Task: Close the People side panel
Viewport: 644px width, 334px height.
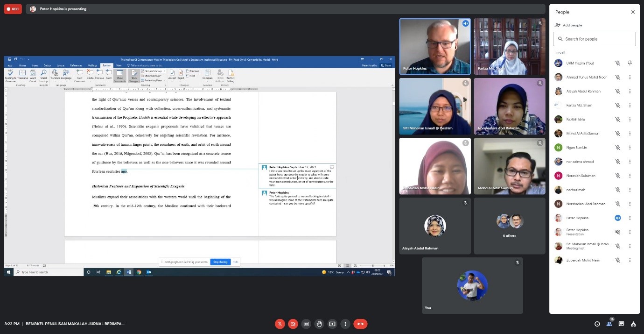Action: 633,12
